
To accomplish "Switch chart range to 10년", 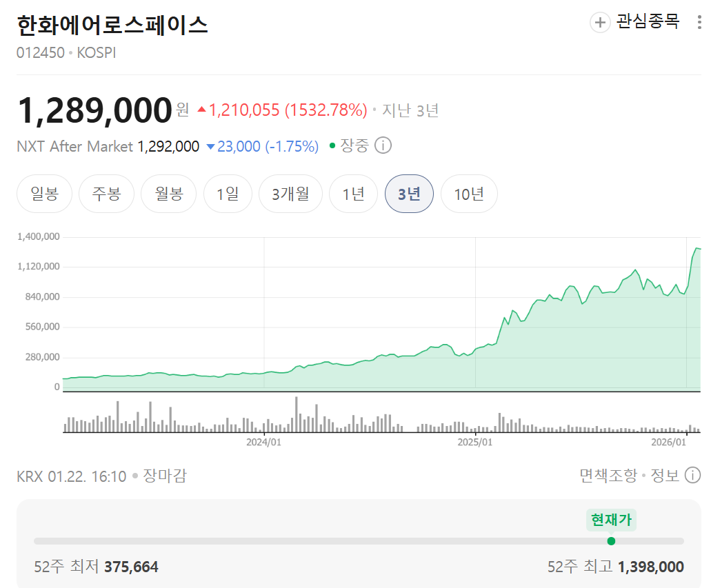I will (469, 194).
